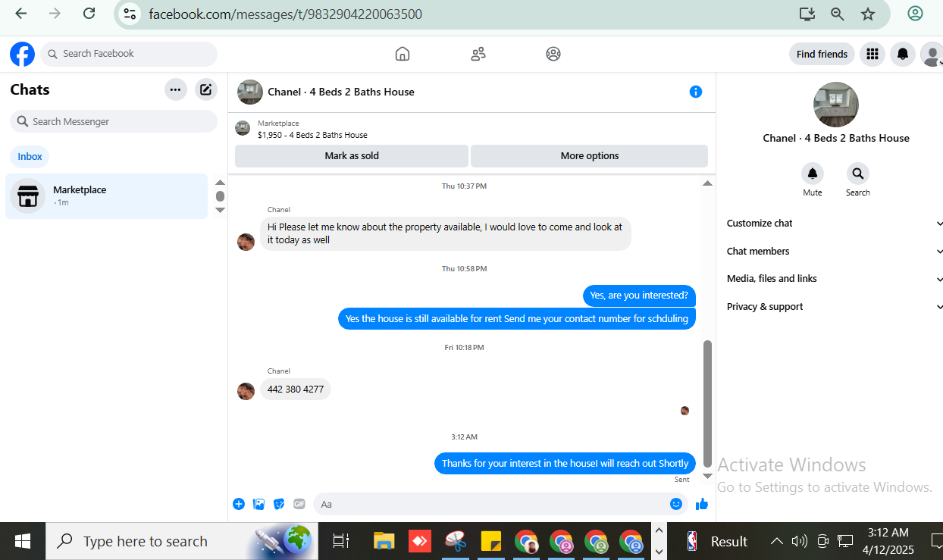Open the Marketplace chat thread
The image size is (943, 560).
pyautogui.click(x=106, y=196)
